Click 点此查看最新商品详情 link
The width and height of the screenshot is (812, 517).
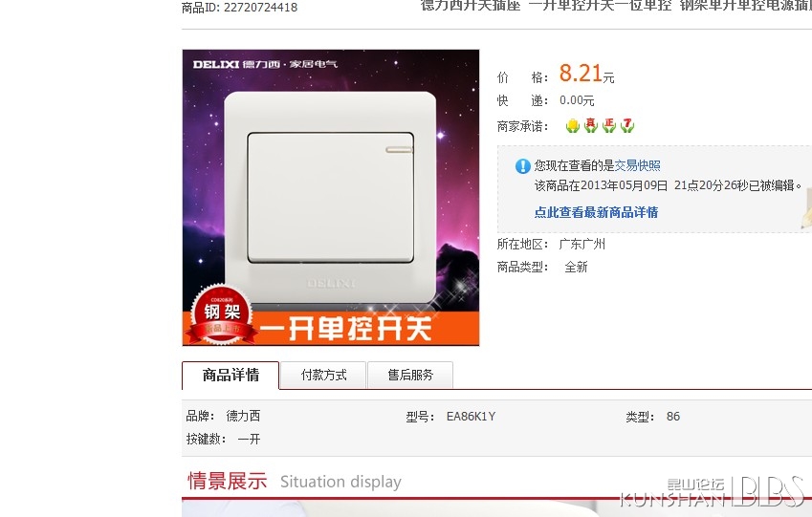(596, 212)
